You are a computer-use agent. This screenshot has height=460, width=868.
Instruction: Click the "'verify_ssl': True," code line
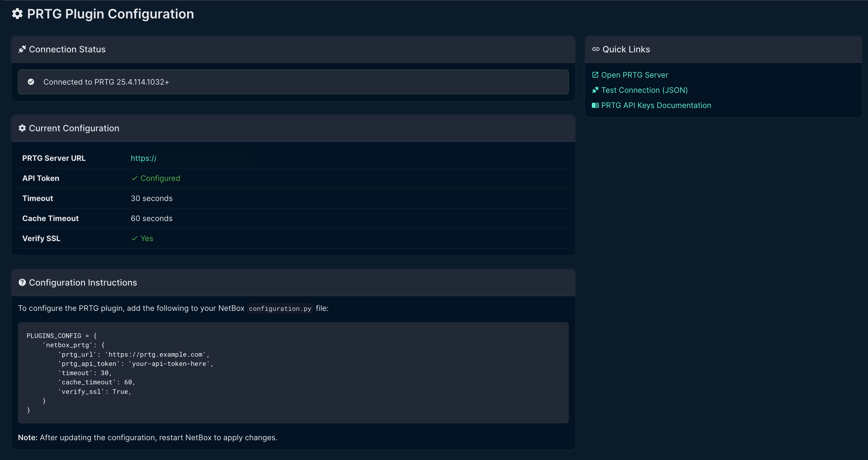click(x=95, y=392)
